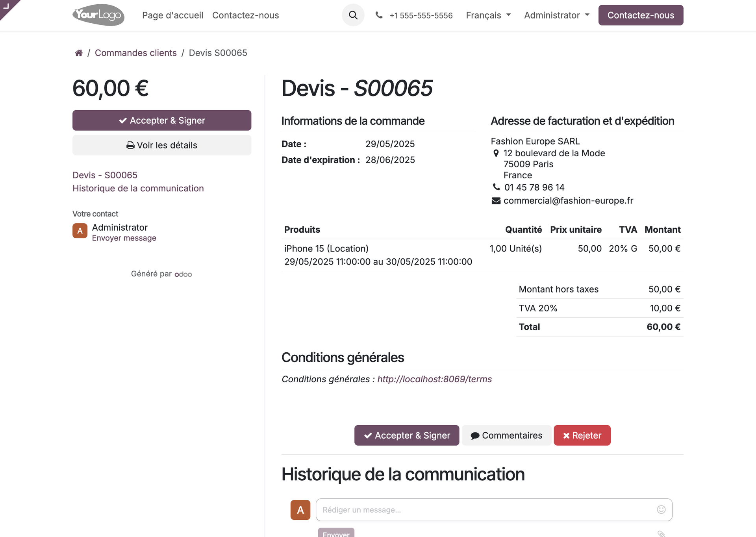Navigate to Commandes clients breadcrumb
The height and width of the screenshot is (537, 756).
(x=136, y=53)
